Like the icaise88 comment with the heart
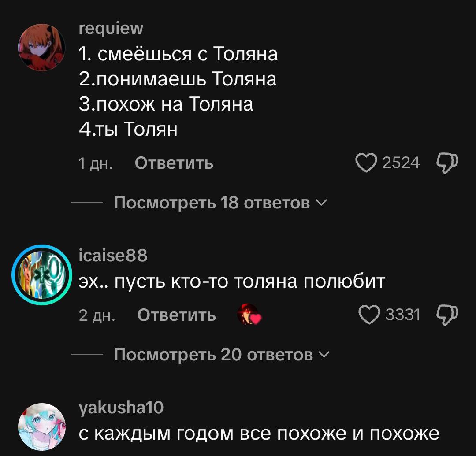 coord(369,315)
